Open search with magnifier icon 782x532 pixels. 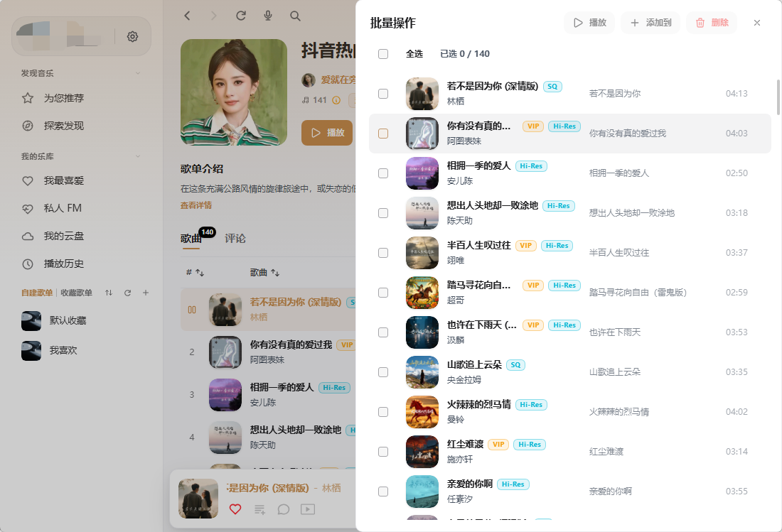[295, 16]
